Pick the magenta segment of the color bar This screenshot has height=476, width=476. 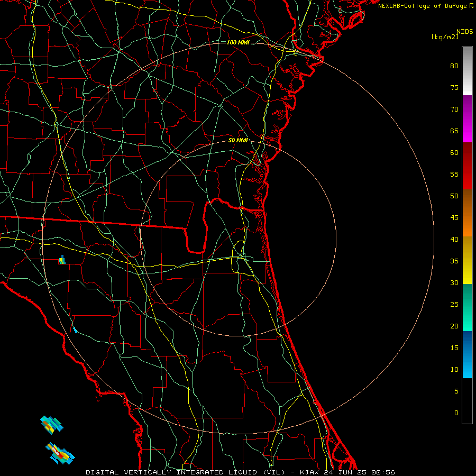click(x=467, y=118)
